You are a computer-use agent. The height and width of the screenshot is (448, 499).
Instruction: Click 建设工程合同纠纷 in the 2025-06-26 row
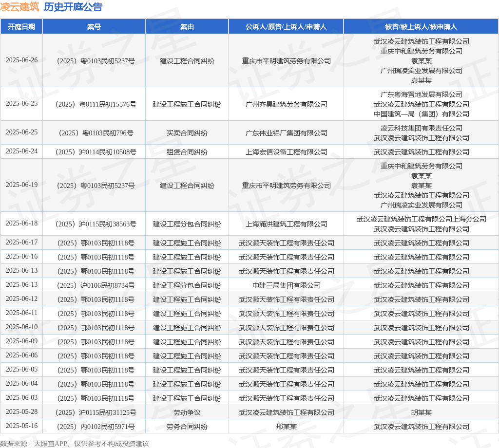pos(187,61)
